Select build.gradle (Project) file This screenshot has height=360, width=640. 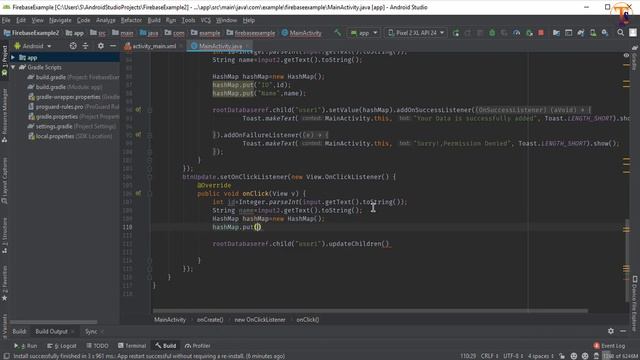coord(73,77)
